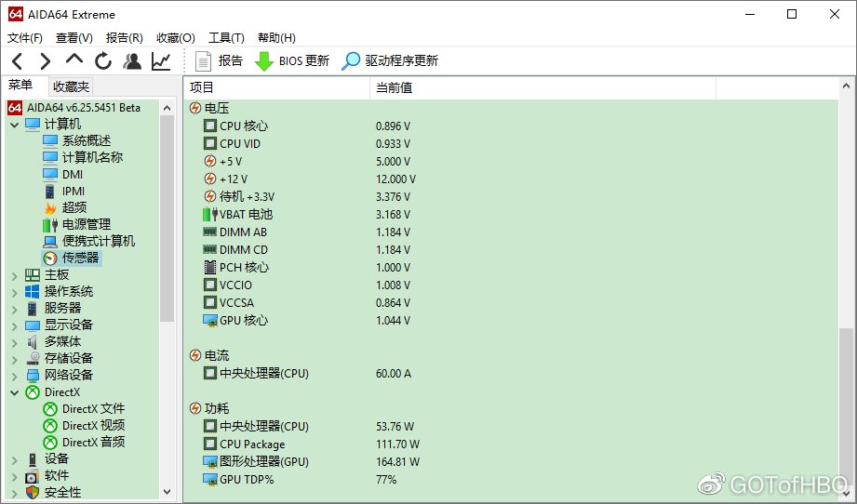Expand the 存储设备 tree node
The height and width of the screenshot is (504, 857).
click(x=15, y=360)
